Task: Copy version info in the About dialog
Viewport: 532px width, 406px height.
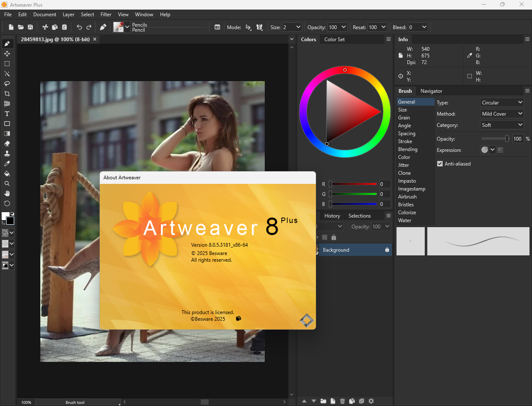Action: [x=239, y=319]
